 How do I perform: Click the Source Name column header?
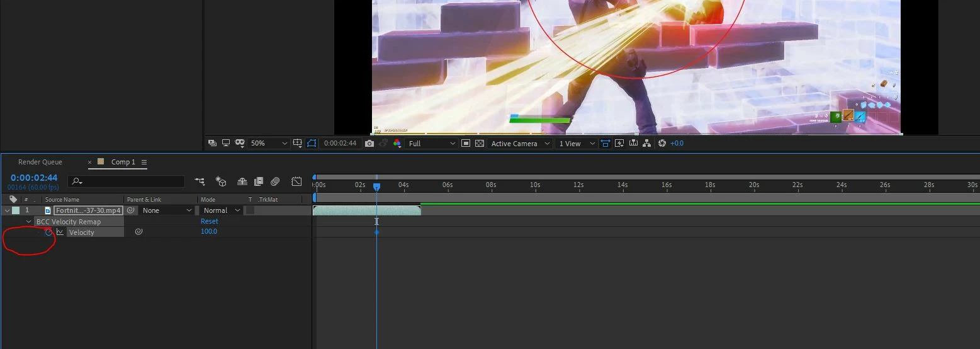coord(62,200)
